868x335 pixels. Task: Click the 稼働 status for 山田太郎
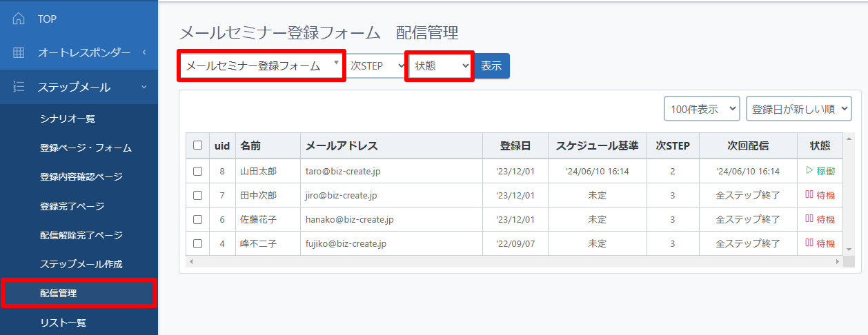tap(825, 171)
